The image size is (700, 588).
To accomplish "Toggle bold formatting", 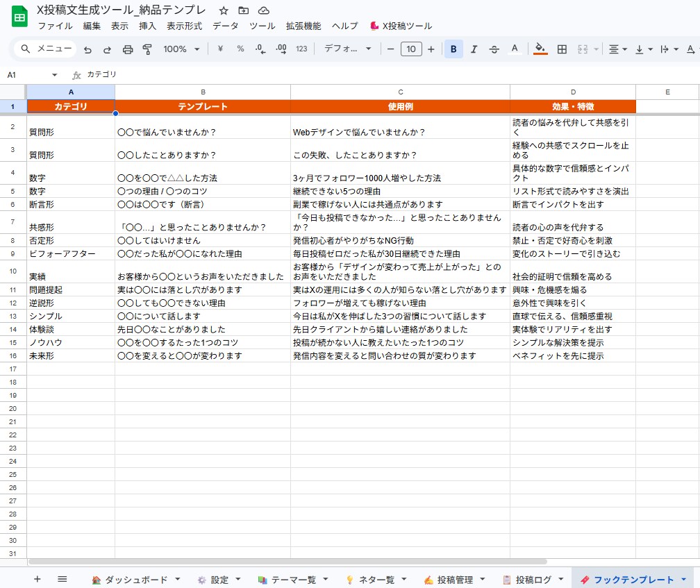I will 453,49.
